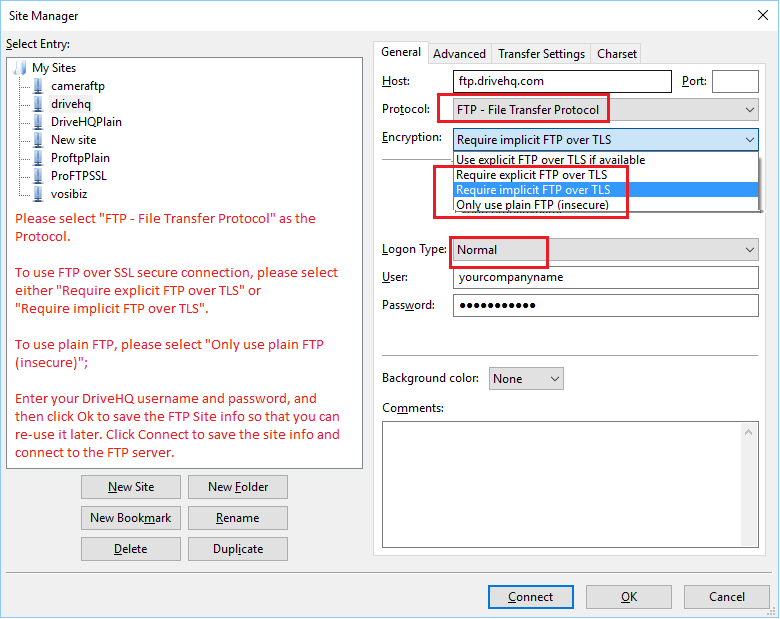Viewport: 780px width, 619px height.
Task: Select the vosibiz site icon
Action: [x=38, y=194]
